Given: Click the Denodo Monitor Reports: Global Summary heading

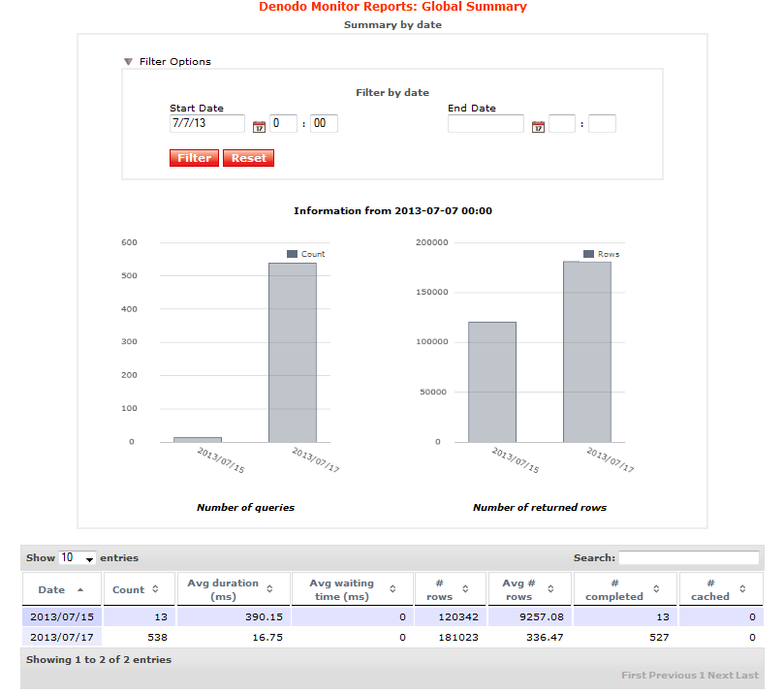Looking at the screenshot, I should click(392, 7).
